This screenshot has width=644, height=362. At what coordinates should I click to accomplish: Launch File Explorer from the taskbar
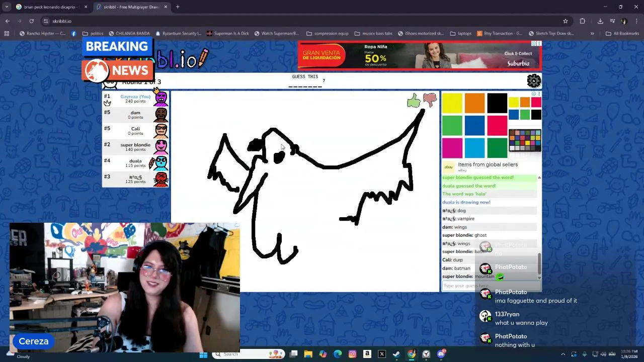pos(308,354)
